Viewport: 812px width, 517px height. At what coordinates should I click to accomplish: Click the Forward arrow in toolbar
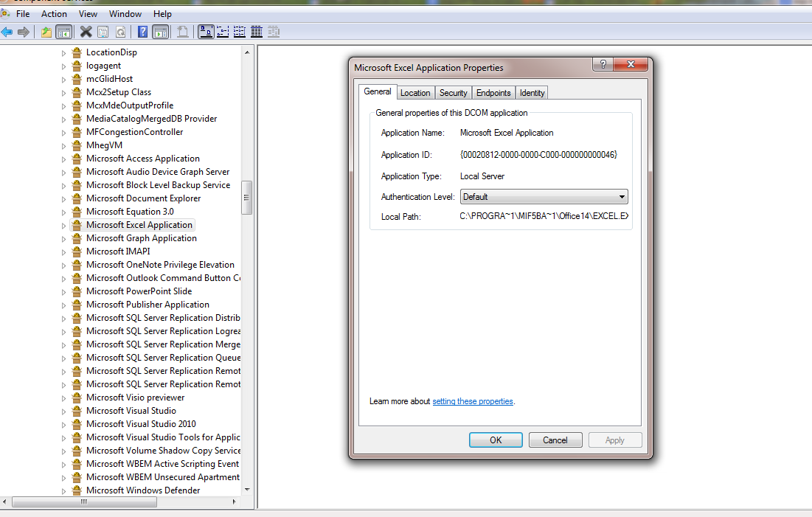point(24,32)
